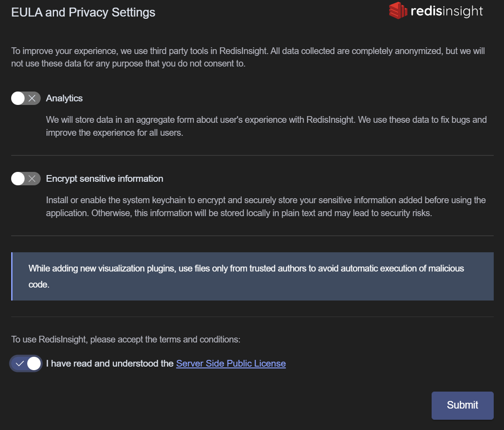Click the X mark on Analytics toggle
Image resolution: width=504 pixels, height=430 pixels.
point(31,98)
